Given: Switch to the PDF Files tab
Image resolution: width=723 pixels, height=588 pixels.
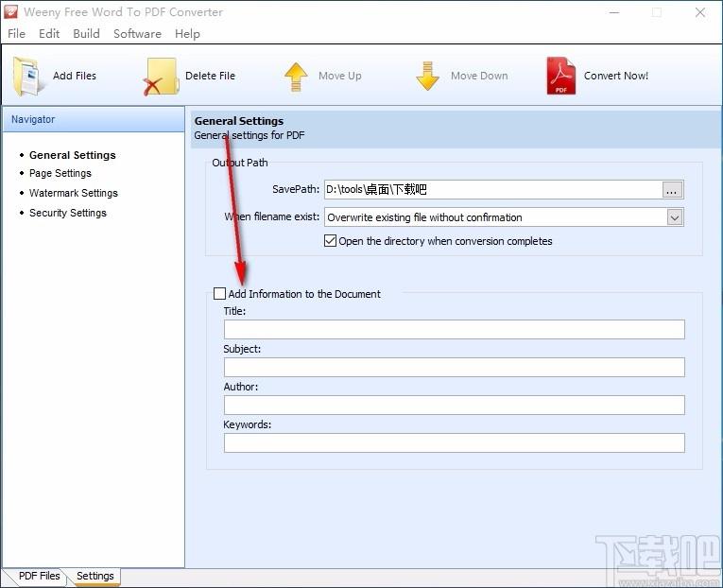Looking at the screenshot, I should click(39, 576).
